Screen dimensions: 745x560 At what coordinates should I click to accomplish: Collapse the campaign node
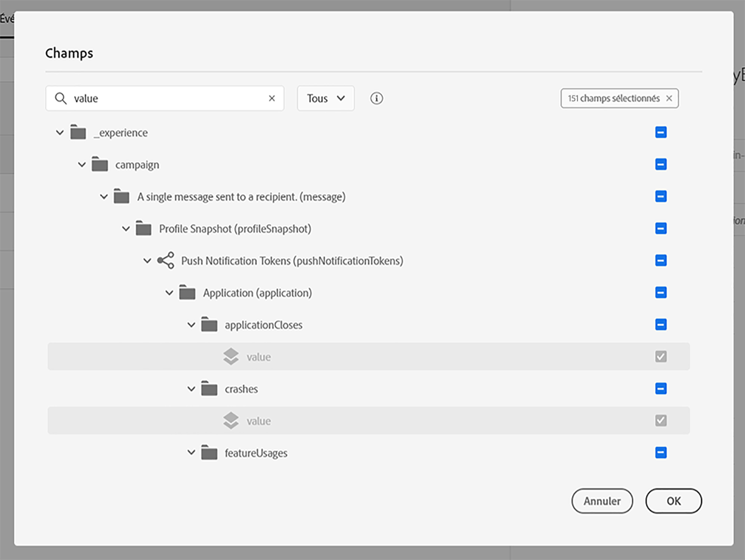click(x=82, y=165)
